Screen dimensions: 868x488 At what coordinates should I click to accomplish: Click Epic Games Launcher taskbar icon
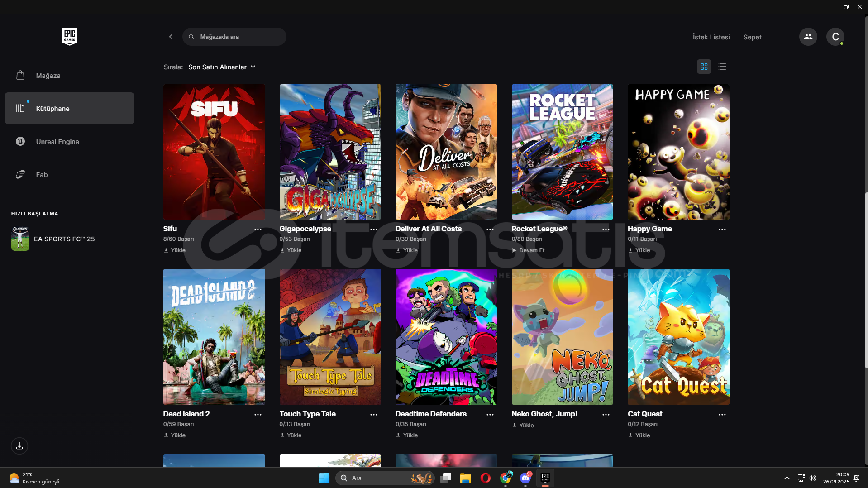[x=545, y=478]
